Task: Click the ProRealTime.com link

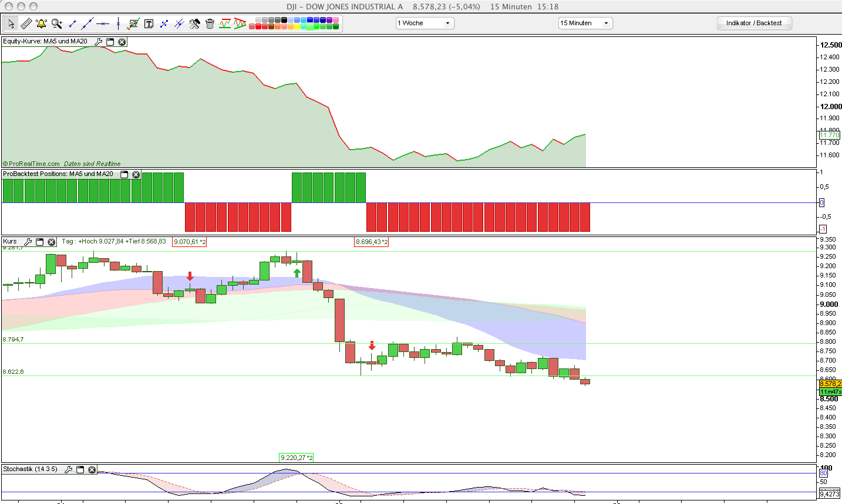Action: 34,164
